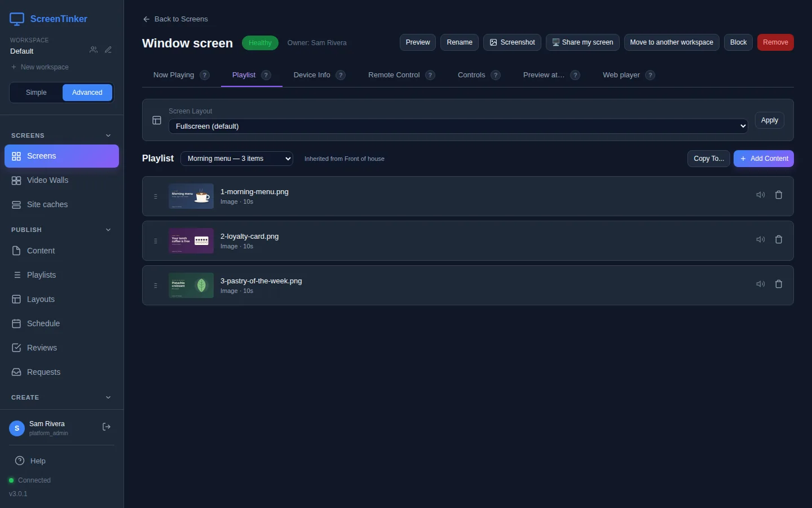The image size is (812, 508).
Task: Click the Add Content button
Action: [764, 159]
